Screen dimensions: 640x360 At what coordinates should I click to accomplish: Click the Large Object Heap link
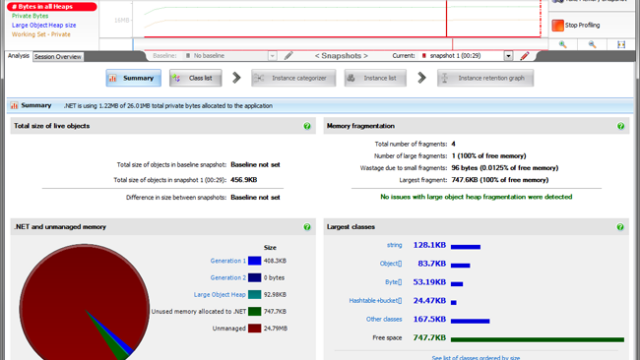(220, 295)
